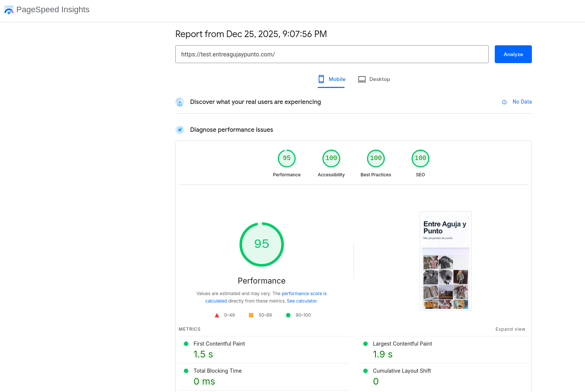Click the No Data link
Screen dimensions: 585x392
(x=522, y=102)
